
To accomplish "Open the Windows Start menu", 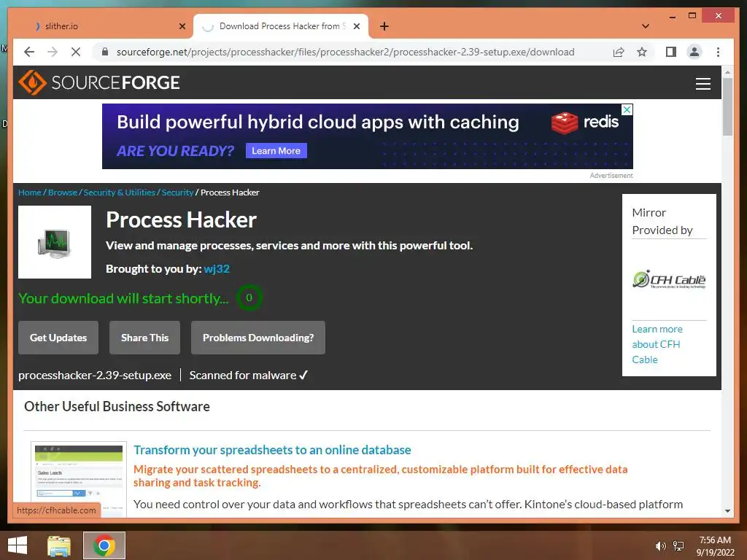I will click(x=18, y=545).
